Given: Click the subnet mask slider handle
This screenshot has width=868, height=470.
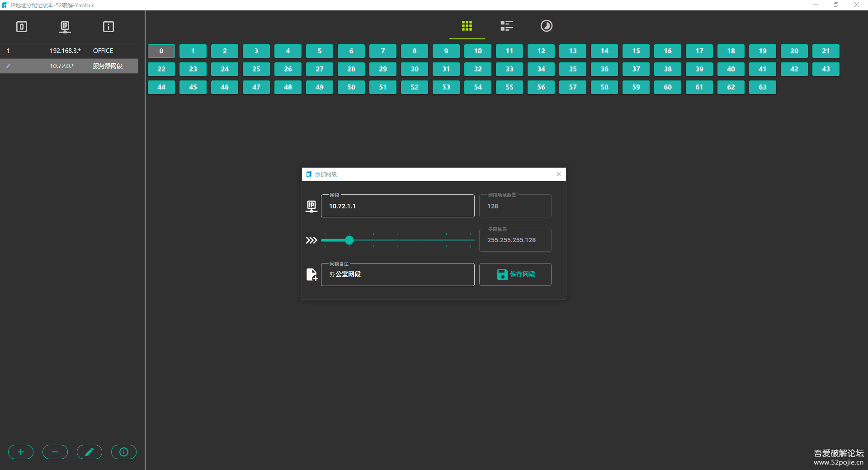Looking at the screenshot, I should (x=349, y=240).
